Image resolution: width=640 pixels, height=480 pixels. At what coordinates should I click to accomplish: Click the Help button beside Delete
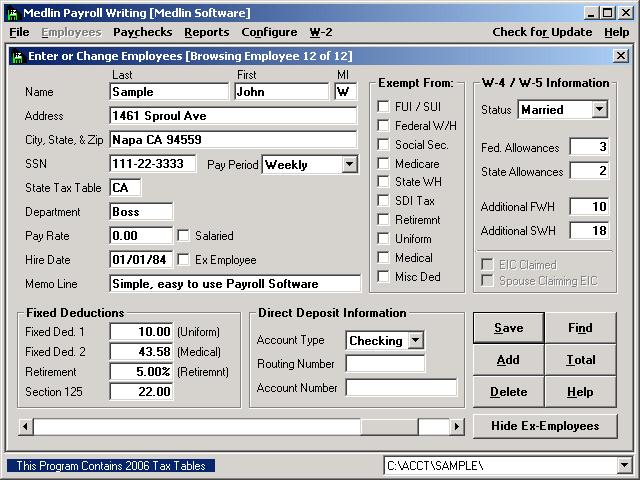click(x=580, y=392)
